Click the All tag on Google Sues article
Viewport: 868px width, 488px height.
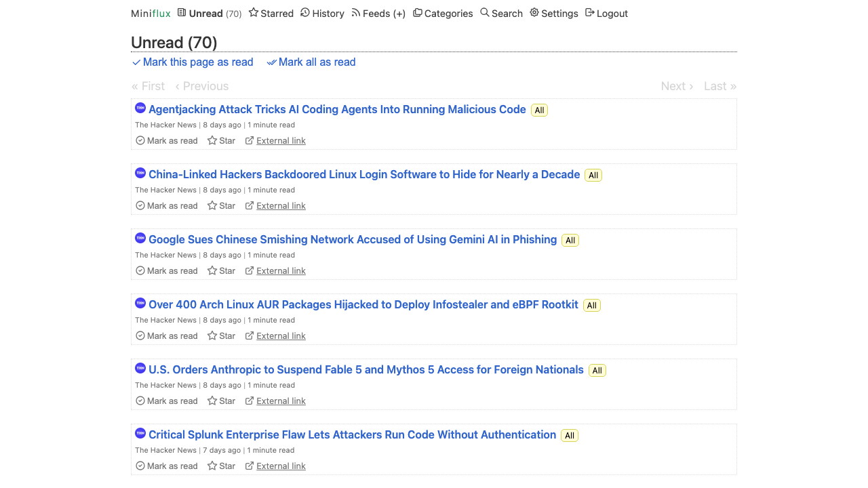click(570, 241)
